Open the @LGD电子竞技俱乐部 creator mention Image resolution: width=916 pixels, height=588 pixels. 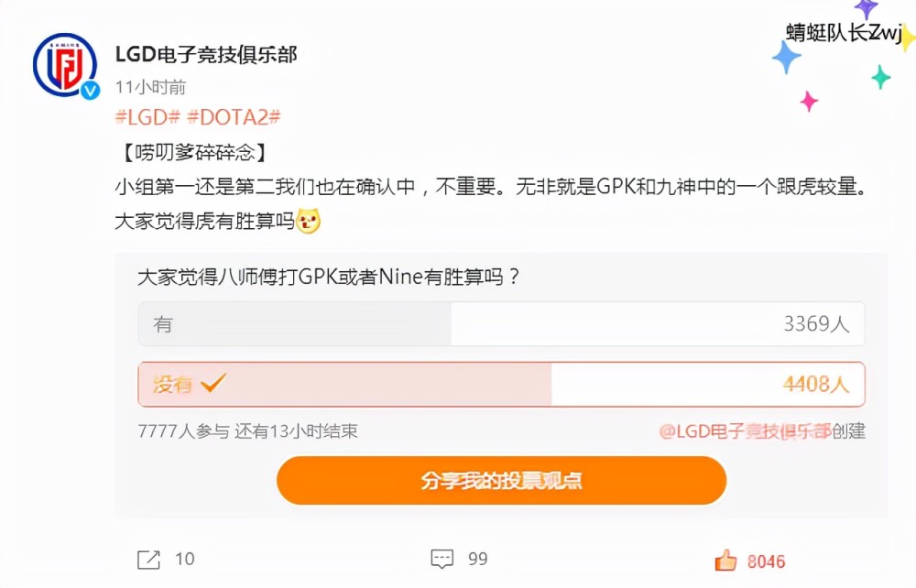[x=746, y=431]
